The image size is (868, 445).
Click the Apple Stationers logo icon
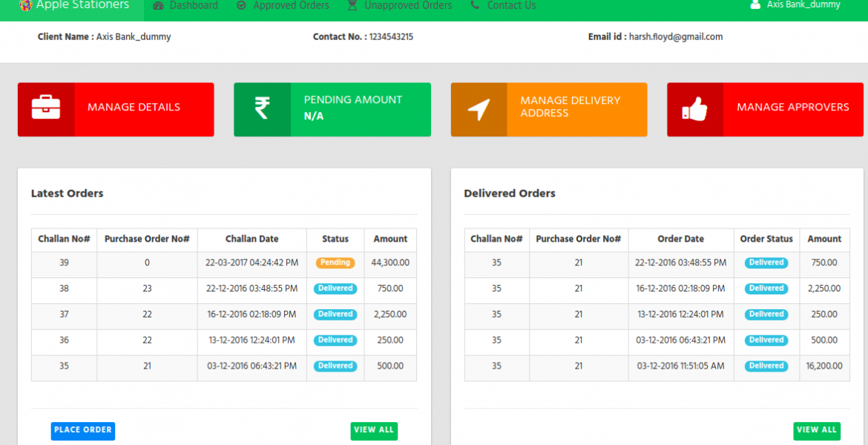click(x=24, y=4)
